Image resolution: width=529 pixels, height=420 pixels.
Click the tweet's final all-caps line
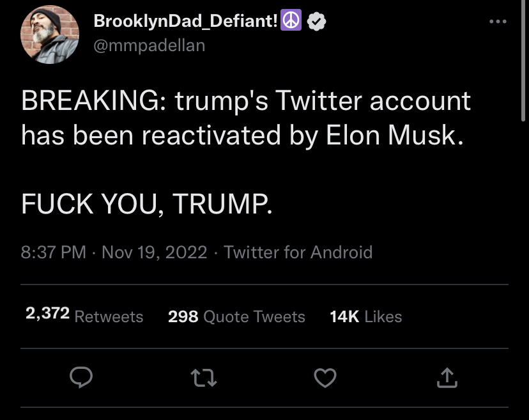coord(146,203)
